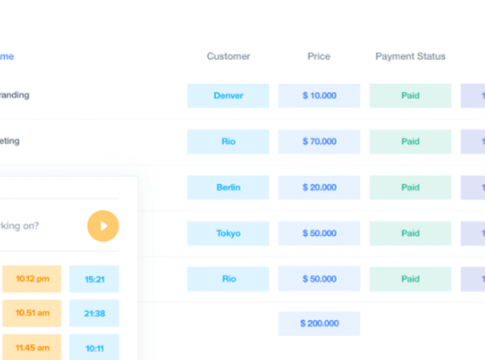Select the Rio customer cell in $ 70.000 row
The image size is (485, 360).
[228, 141]
